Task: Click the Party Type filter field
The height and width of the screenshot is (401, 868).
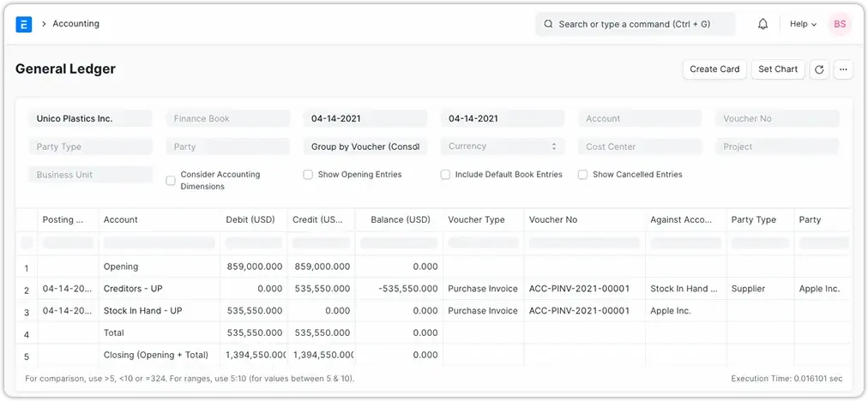Action: pyautogui.click(x=90, y=147)
